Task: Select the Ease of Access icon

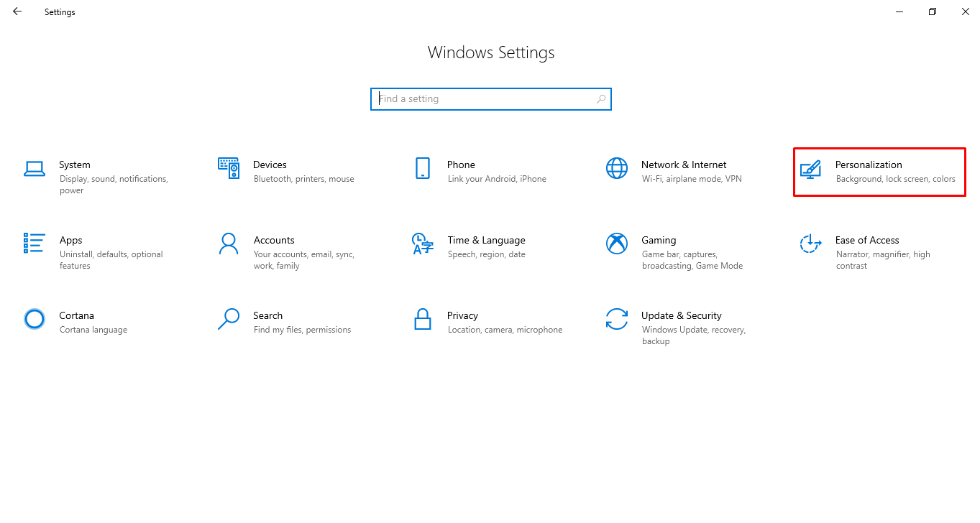Action: 811,244
